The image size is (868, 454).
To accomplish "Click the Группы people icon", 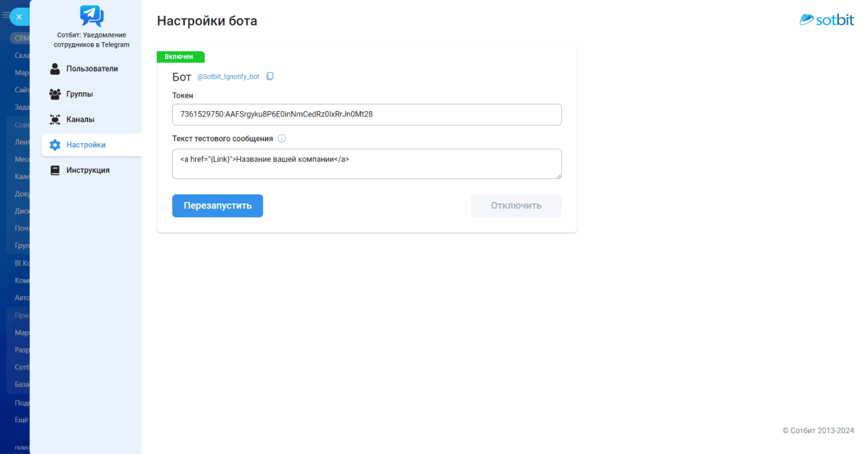I will pos(56,94).
